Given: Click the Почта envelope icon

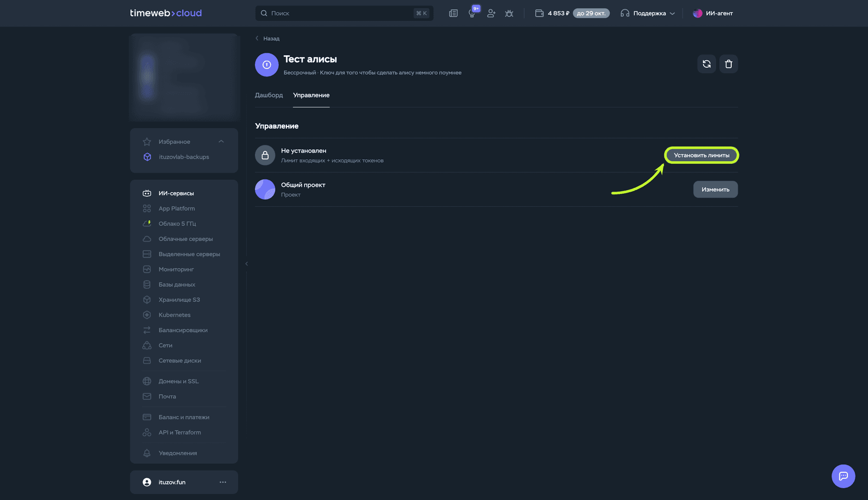Looking at the screenshot, I should (147, 396).
